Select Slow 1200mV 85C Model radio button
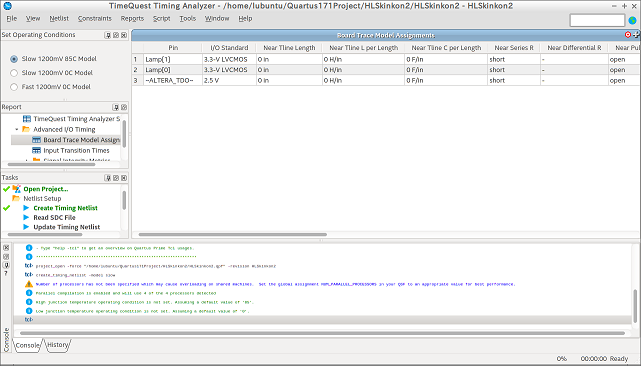 point(14,59)
